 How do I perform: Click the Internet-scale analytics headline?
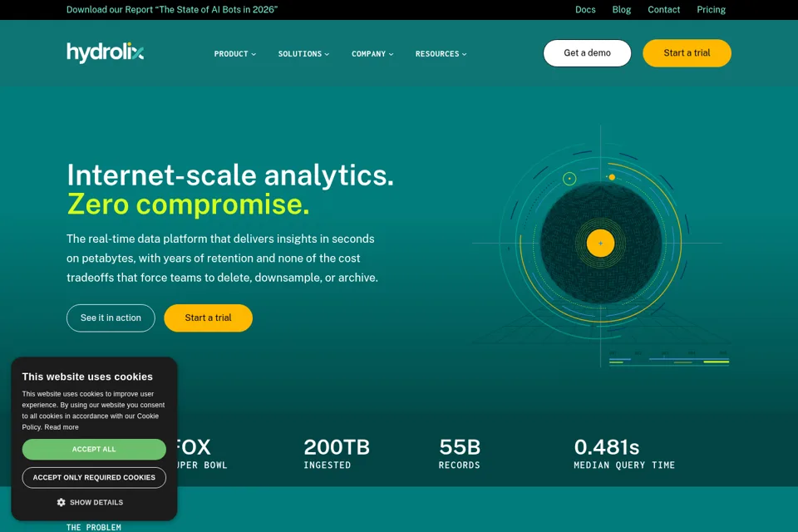230,175
